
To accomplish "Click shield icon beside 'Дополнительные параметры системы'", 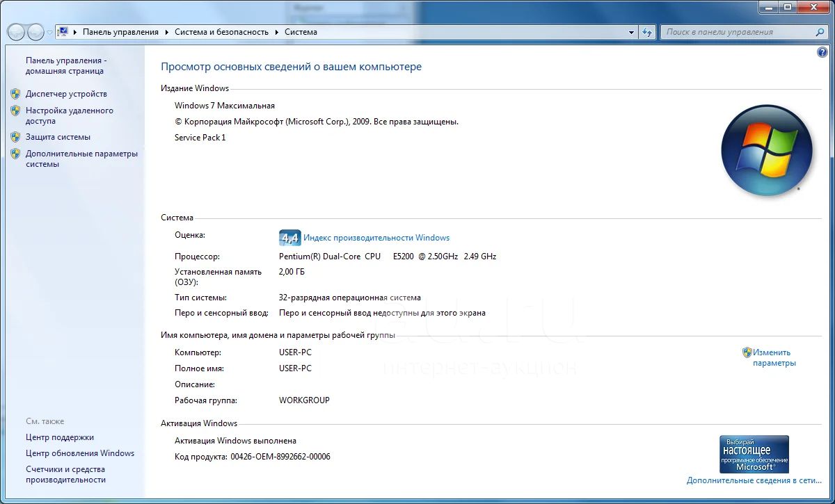I will [x=15, y=154].
